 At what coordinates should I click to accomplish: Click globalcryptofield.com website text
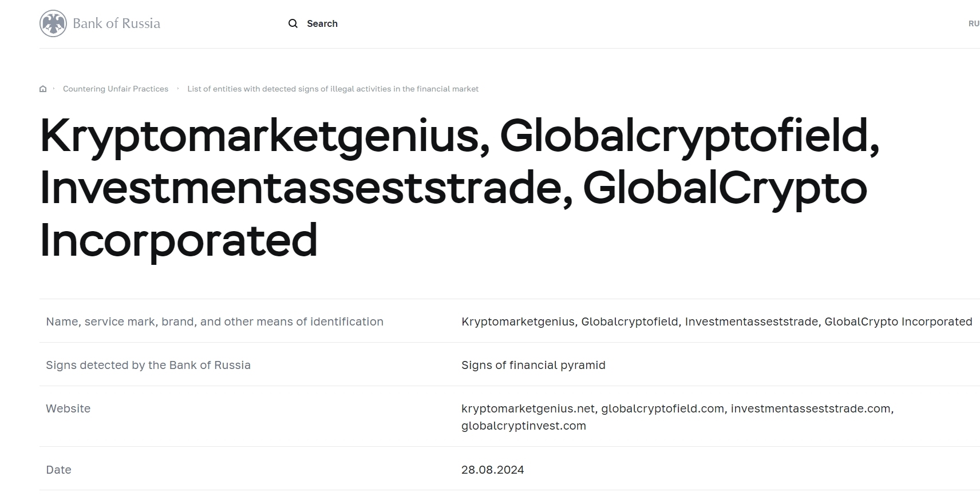pyautogui.click(x=662, y=408)
